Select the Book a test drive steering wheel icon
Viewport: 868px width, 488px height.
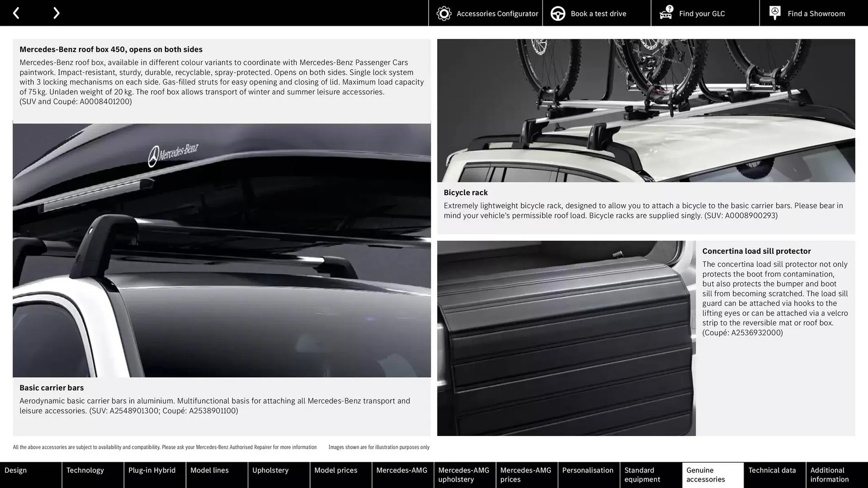pos(557,13)
